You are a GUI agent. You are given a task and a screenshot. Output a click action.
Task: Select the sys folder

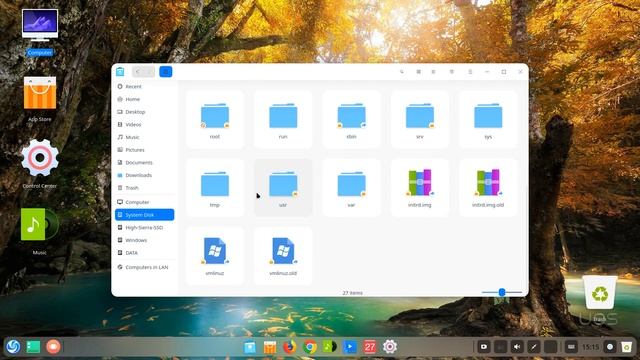click(488, 119)
